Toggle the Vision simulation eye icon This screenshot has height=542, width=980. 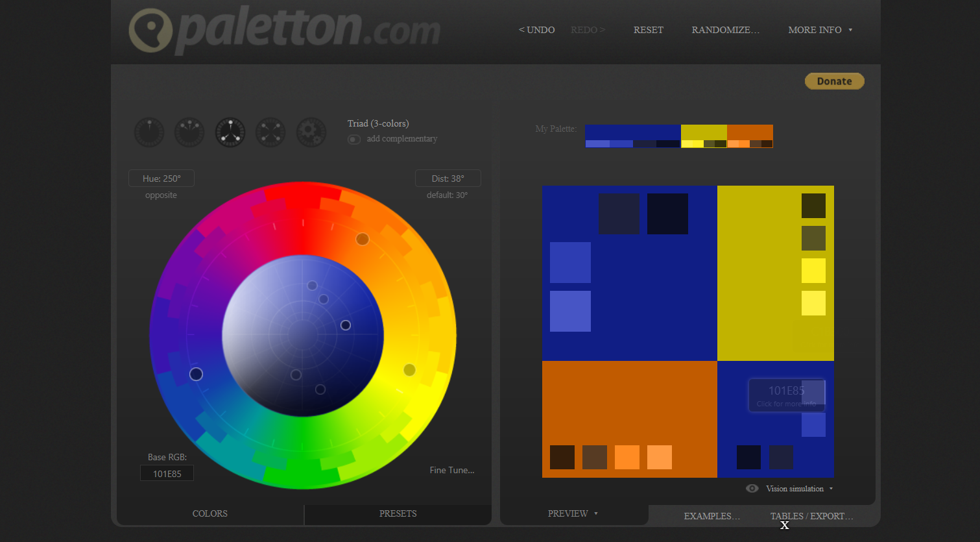tap(752, 488)
